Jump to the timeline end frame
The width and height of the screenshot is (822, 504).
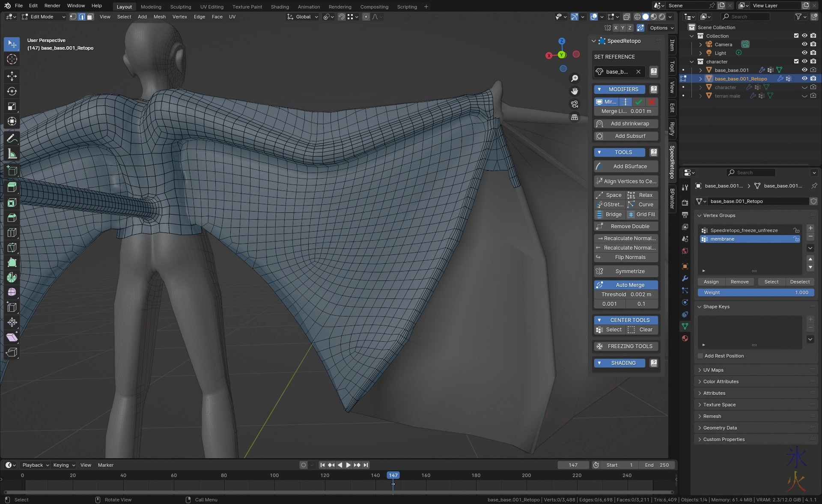[x=366, y=465]
